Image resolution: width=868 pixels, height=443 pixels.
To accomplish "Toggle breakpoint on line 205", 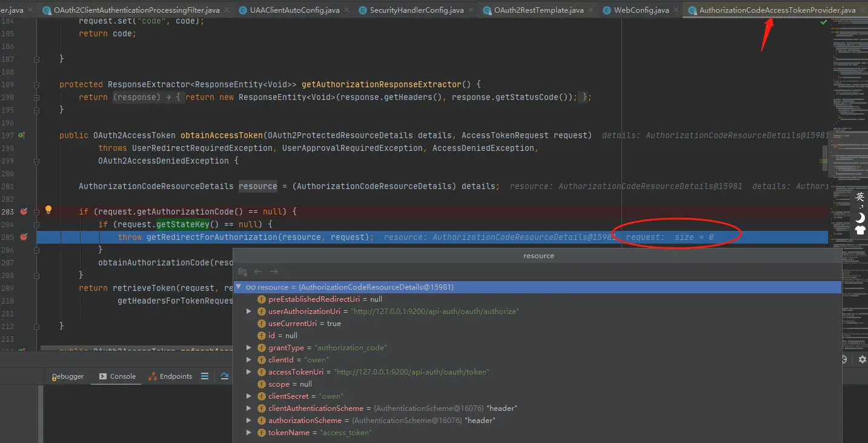I will [x=24, y=237].
